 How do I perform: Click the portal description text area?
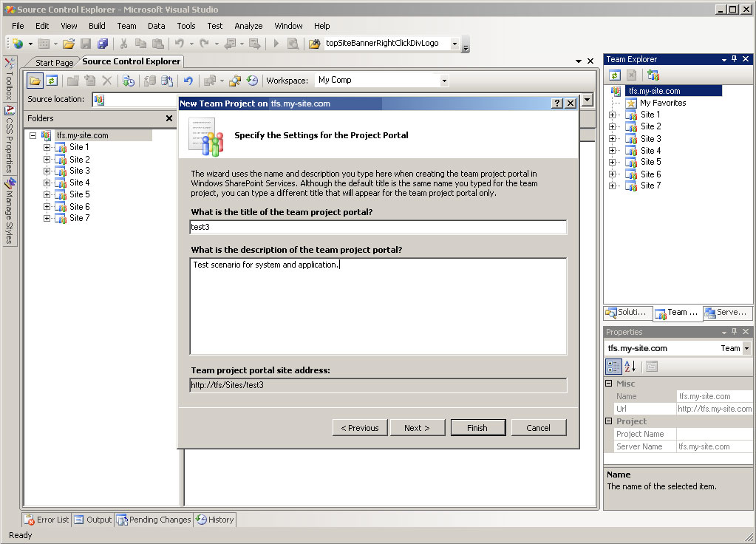378,306
